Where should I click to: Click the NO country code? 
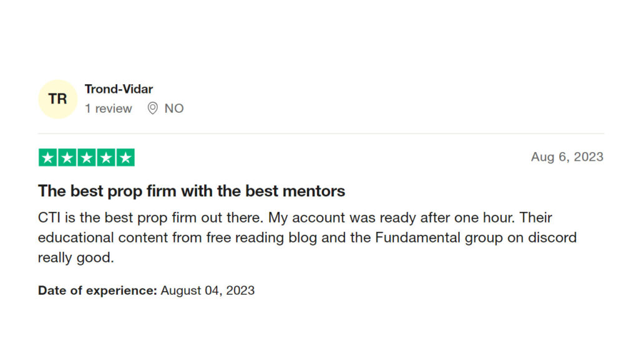click(x=174, y=108)
